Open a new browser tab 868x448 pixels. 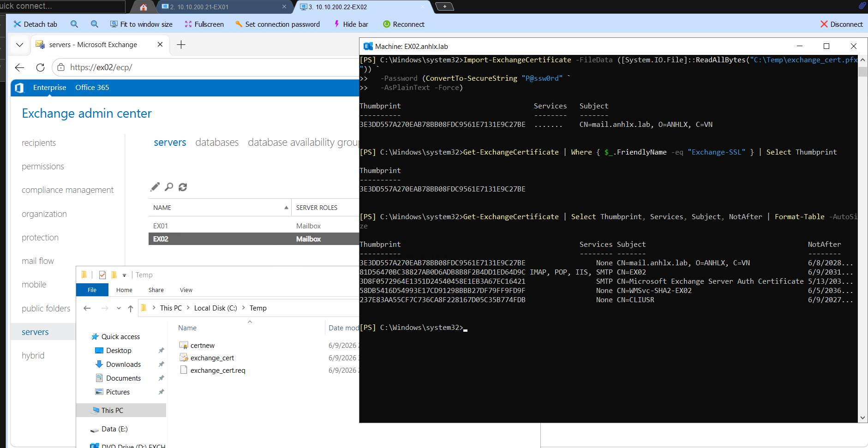tap(181, 44)
